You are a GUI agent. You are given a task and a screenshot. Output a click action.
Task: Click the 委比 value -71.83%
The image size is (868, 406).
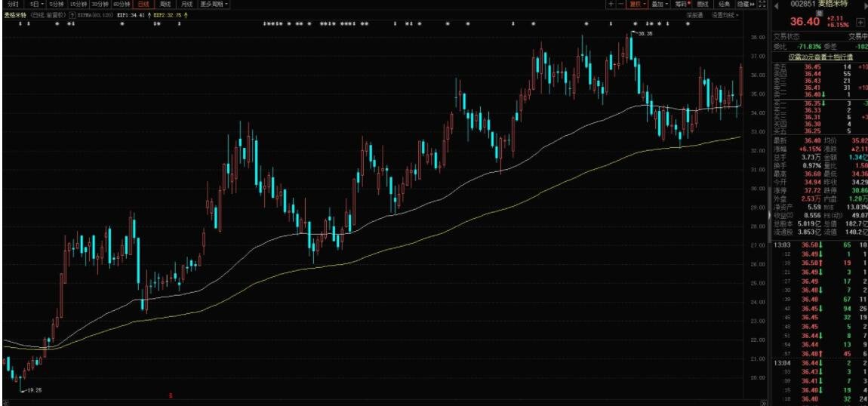tap(810, 47)
